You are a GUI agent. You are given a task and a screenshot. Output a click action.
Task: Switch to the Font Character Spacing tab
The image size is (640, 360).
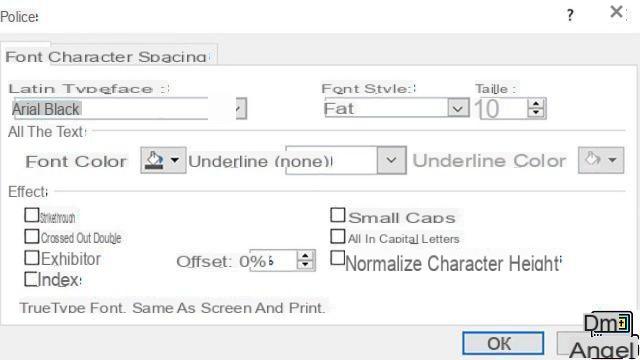point(107,56)
